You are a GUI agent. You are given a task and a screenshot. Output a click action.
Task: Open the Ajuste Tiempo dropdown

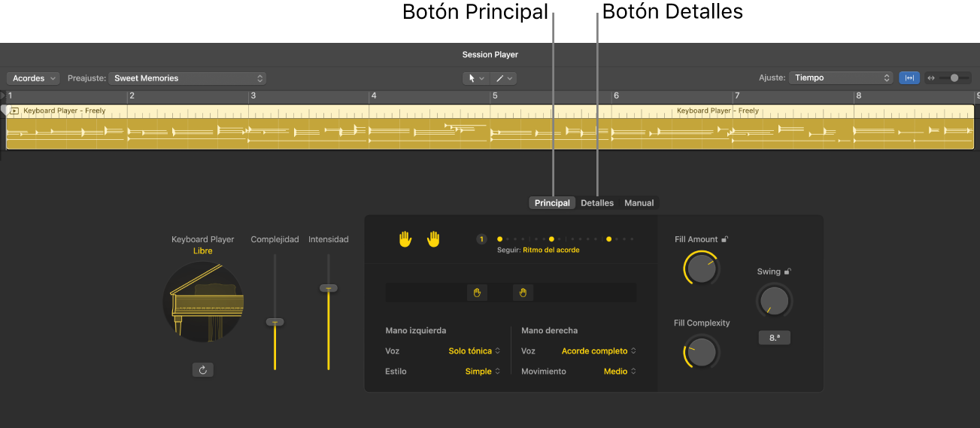point(841,77)
